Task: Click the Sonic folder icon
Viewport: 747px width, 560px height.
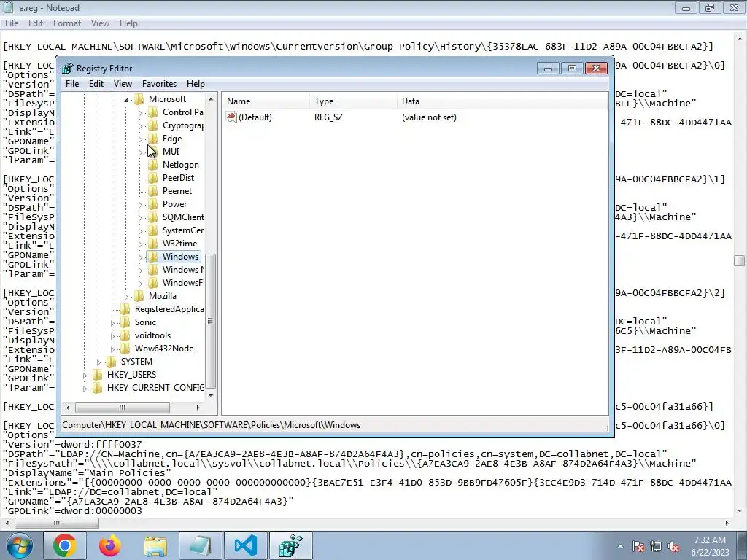Action: pos(125,322)
